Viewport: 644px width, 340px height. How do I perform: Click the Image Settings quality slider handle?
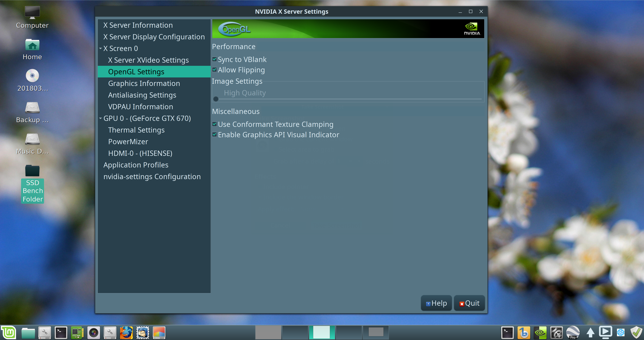(x=216, y=99)
